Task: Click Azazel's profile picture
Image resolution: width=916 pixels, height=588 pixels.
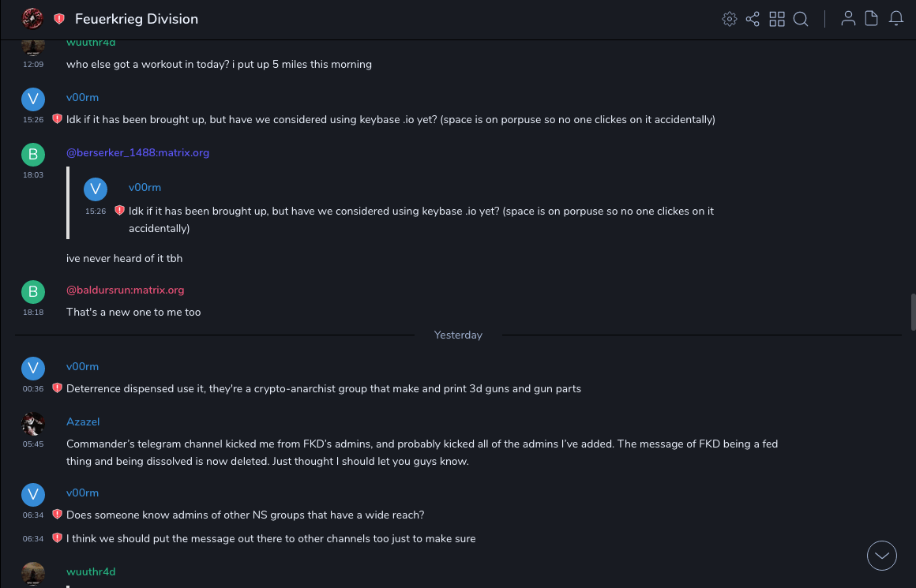Action: (x=33, y=424)
